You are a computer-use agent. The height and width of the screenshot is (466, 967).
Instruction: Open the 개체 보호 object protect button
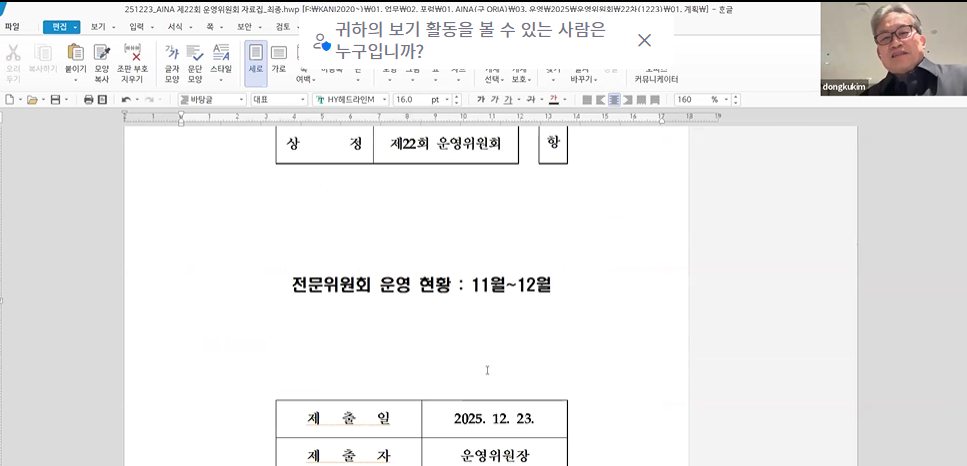pyautogui.click(x=521, y=75)
